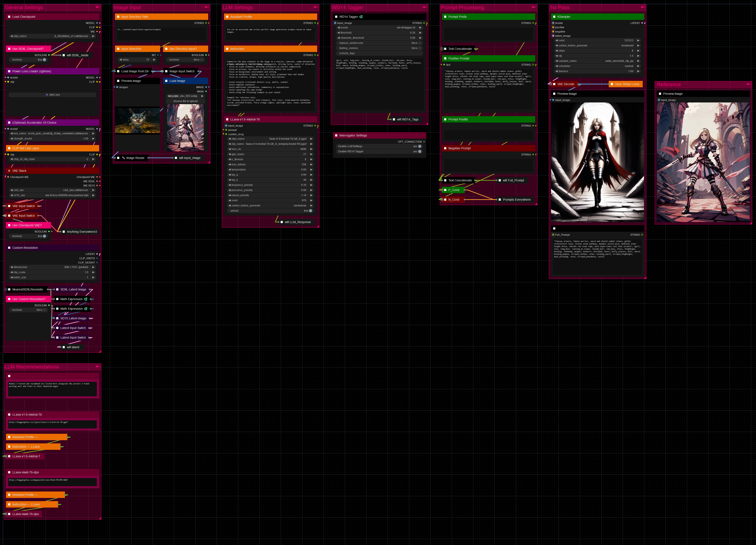Increase the steps value arrow in KSampler

click(638, 51)
